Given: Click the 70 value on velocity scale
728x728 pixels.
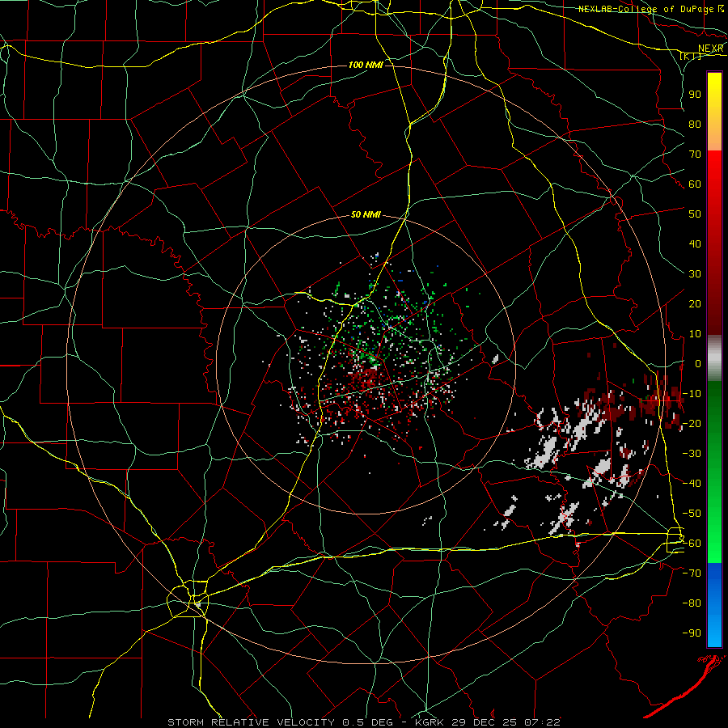Looking at the screenshot, I should click(x=695, y=154).
